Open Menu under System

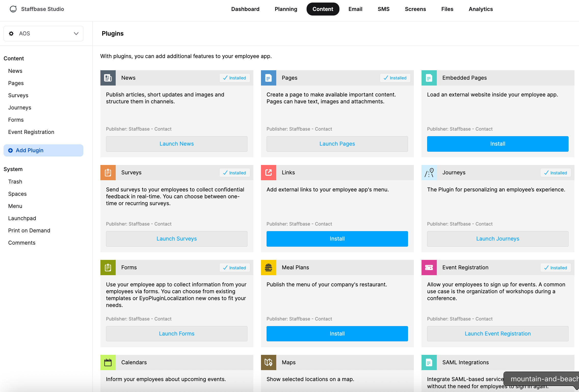(15, 206)
